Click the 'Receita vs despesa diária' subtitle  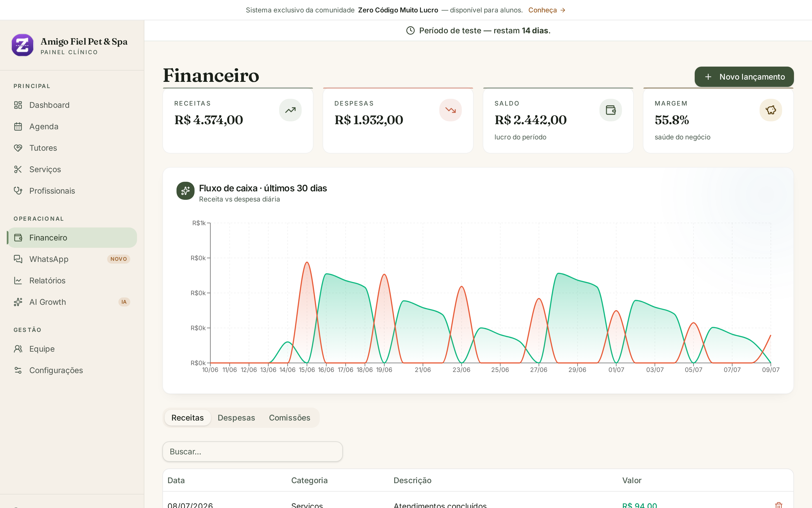[240, 199]
